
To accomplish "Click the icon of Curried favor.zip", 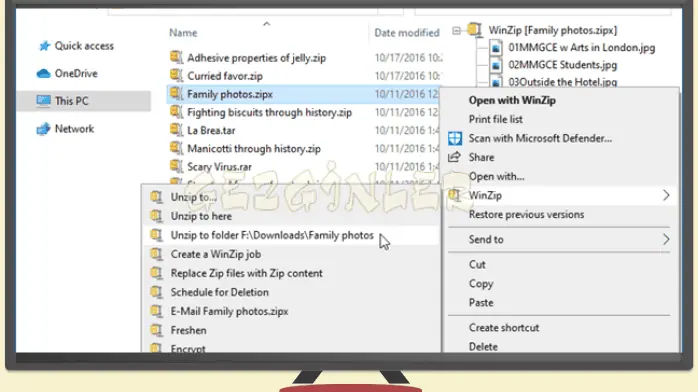I will click(x=176, y=76).
